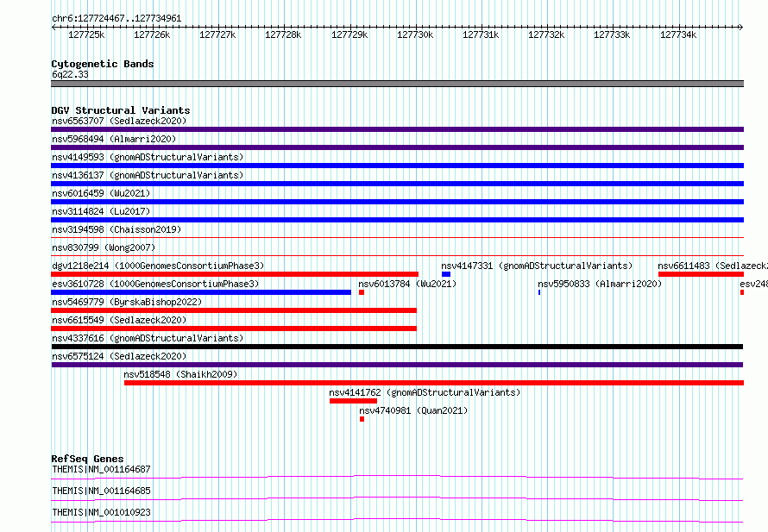The width and height of the screenshot is (768, 532).
Task: Click the blue bar under nsv4136137
Action: click(397, 184)
